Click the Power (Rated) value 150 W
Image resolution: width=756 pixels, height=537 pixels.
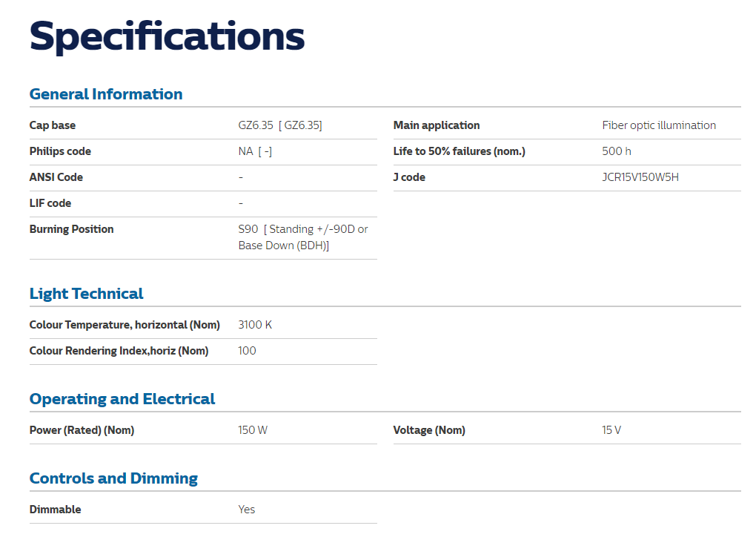[x=253, y=430]
